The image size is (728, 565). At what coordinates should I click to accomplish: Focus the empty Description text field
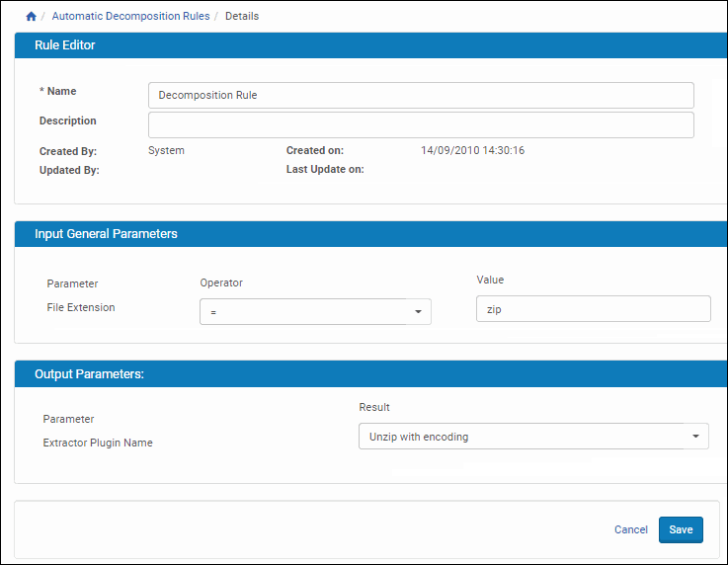pos(421,124)
